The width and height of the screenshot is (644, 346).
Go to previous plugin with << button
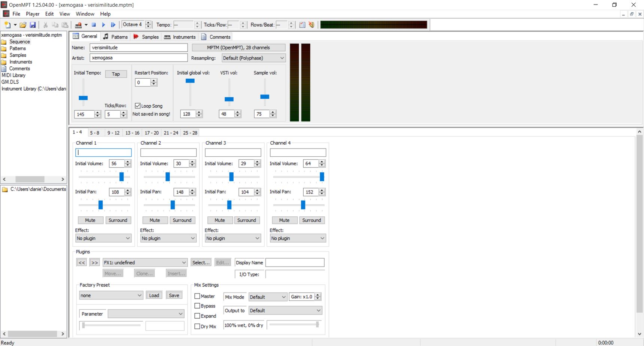click(82, 263)
